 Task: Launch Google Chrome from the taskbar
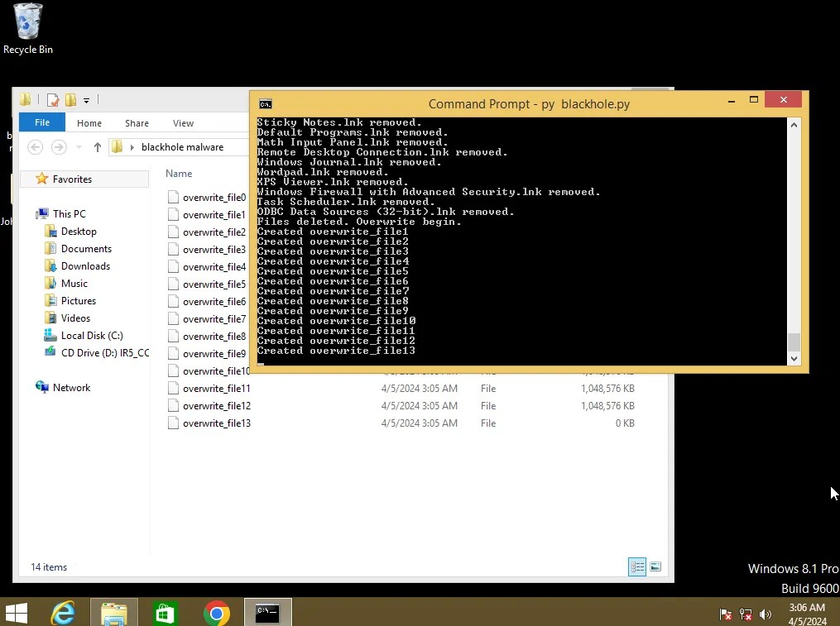click(x=217, y=613)
